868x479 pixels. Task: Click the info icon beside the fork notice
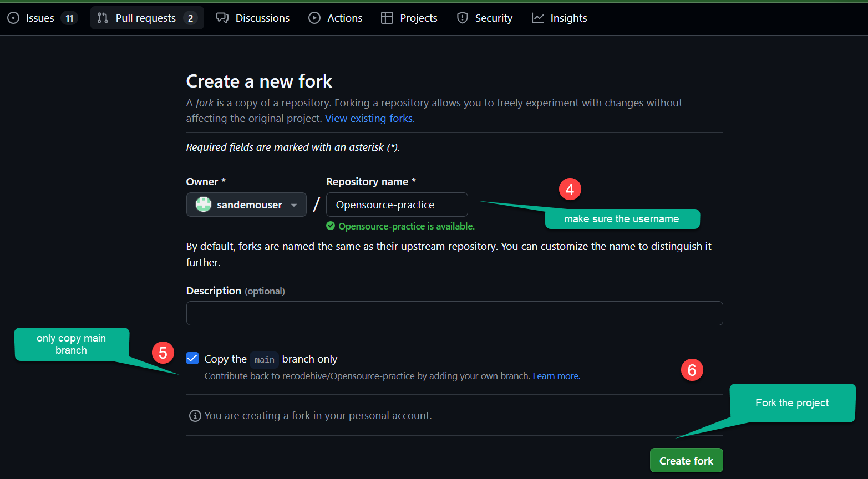195,415
